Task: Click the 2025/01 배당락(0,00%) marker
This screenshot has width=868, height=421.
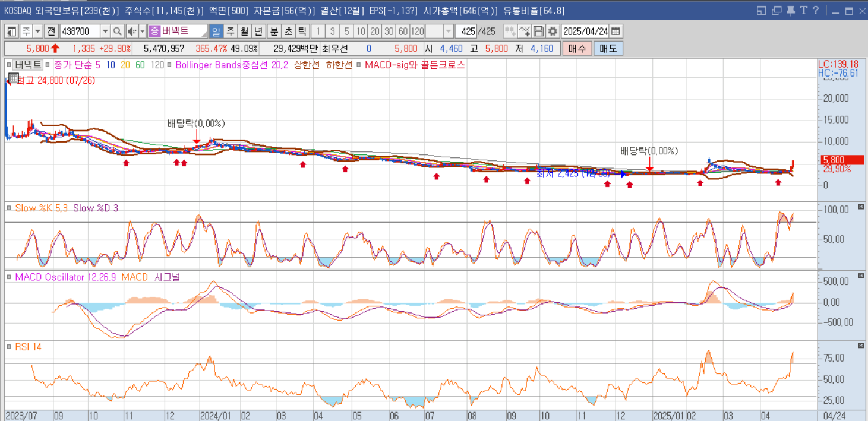Action: [x=649, y=151]
